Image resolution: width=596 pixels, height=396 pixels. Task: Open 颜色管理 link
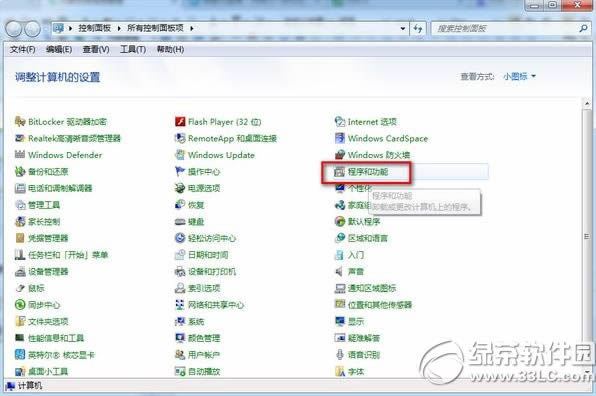204,338
